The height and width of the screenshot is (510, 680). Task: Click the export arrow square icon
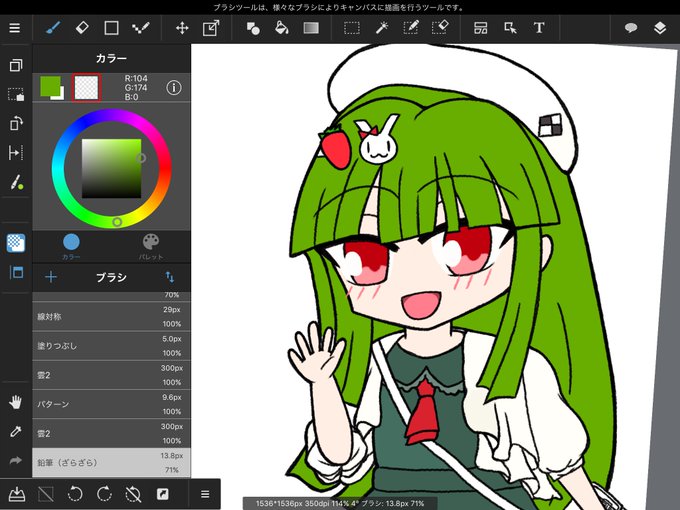[163, 494]
